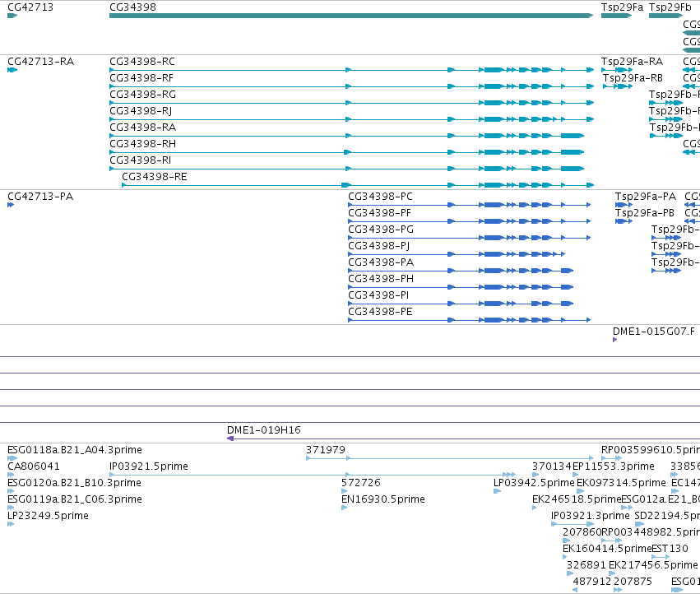The image size is (700, 594).
Task: Click the LP03942.5prime EST label
Action: (x=534, y=483)
